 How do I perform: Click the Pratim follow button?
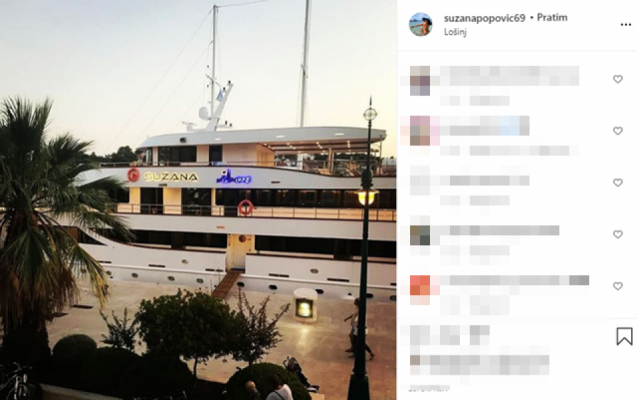click(552, 17)
